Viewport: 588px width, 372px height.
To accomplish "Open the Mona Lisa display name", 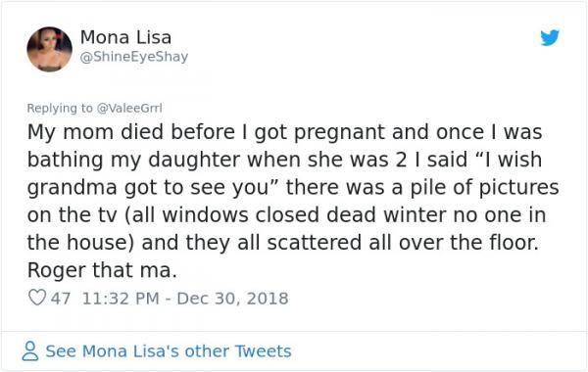I will click(x=126, y=37).
